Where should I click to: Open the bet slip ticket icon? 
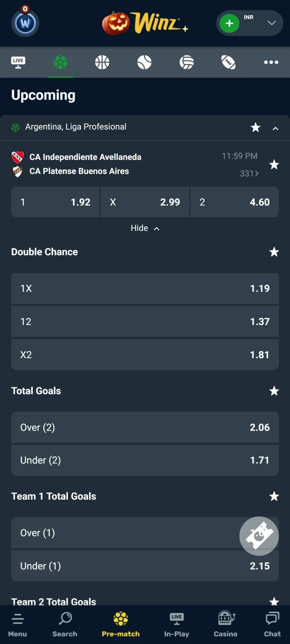tap(259, 536)
